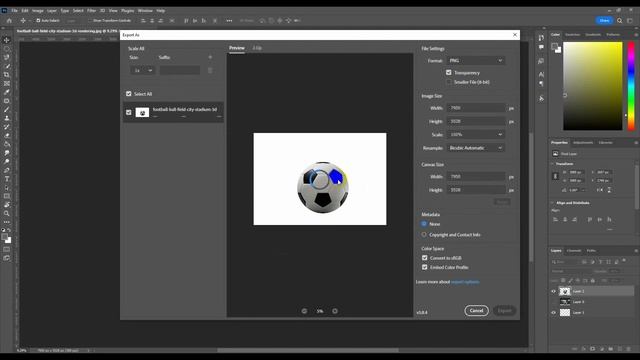Click the Flip Horizontal icon in Properties
Image resolution: width=640 pixels, height=360 pixels.
click(600, 190)
